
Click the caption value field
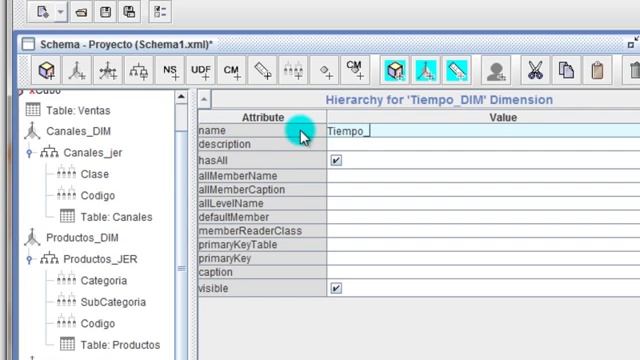pyautogui.click(x=483, y=272)
